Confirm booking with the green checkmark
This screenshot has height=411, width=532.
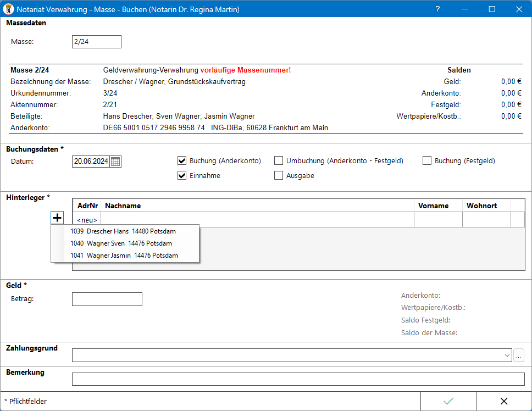448,401
